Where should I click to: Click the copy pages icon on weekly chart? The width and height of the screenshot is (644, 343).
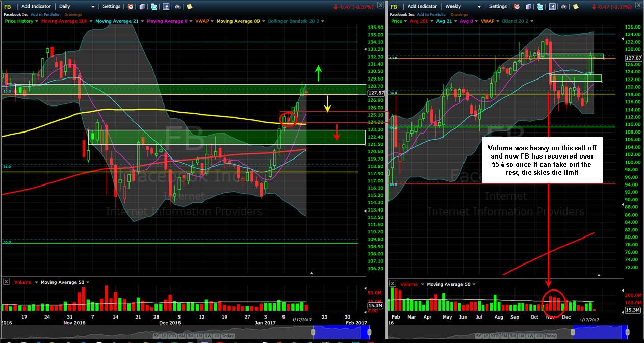529,7
